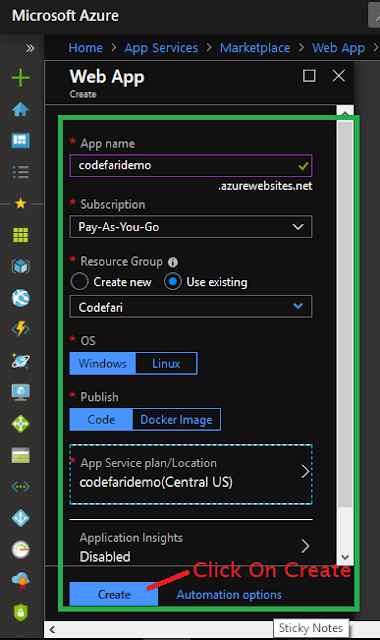This screenshot has height=640, width=380.
Task: Click Resource Group info icon
Action: [173, 262]
